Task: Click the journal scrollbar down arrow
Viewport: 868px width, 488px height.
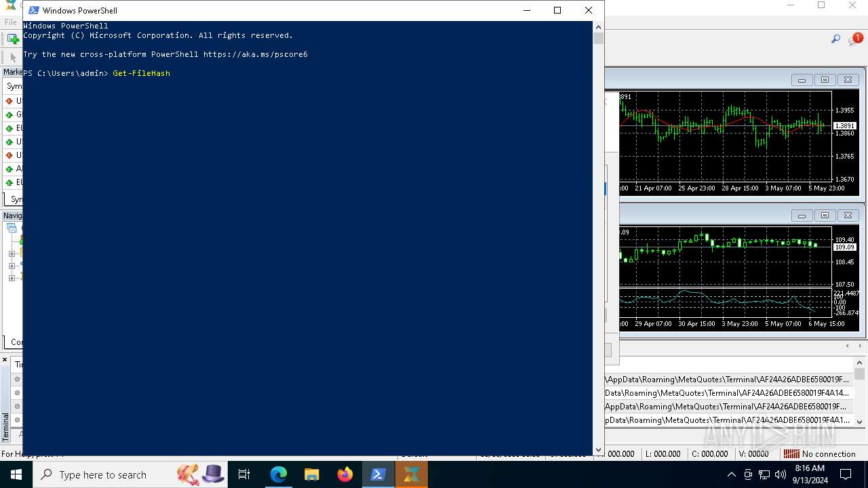Action: [x=859, y=421]
